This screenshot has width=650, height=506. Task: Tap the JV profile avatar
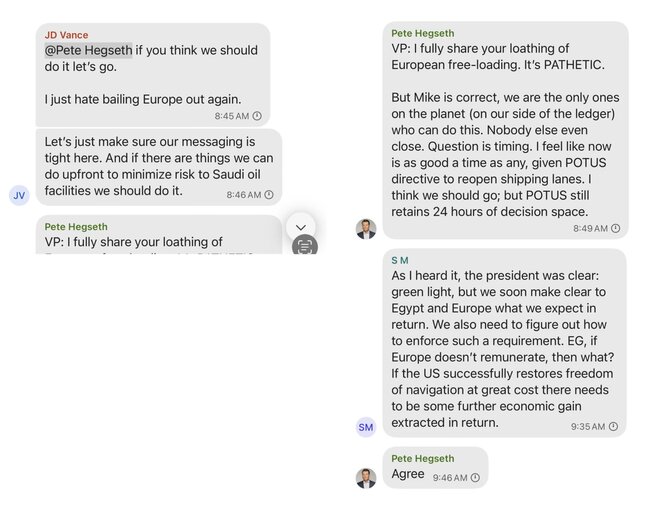[19, 195]
